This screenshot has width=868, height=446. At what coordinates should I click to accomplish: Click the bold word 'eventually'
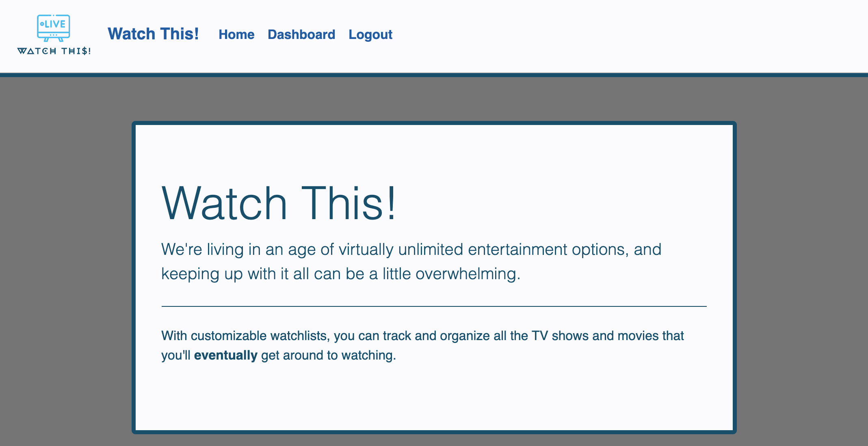[225, 356]
